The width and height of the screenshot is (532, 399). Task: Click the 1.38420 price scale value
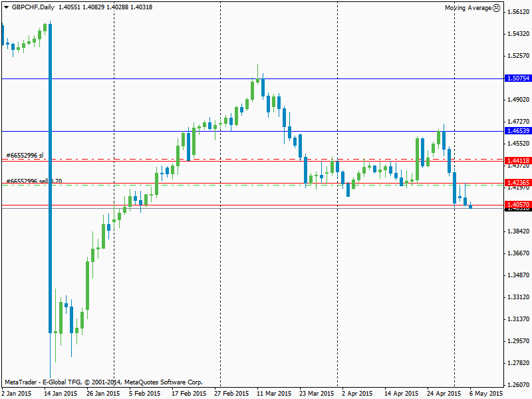tap(519, 231)
